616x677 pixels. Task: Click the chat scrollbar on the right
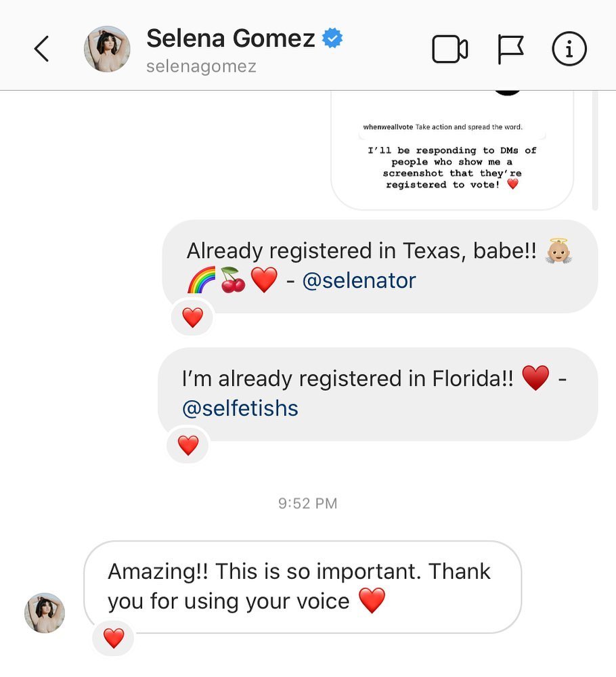(x=595, y=149)
